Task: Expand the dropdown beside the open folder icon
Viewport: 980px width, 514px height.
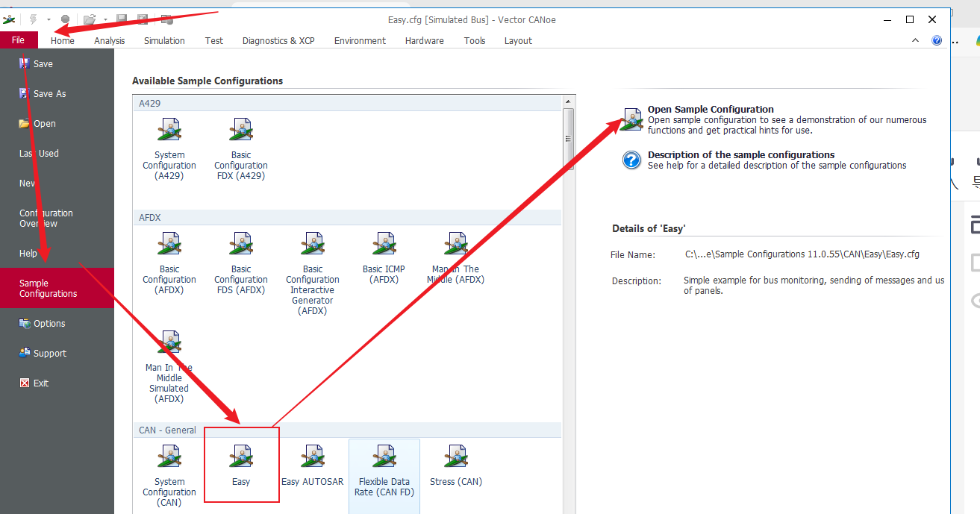Action: point(105,19)
